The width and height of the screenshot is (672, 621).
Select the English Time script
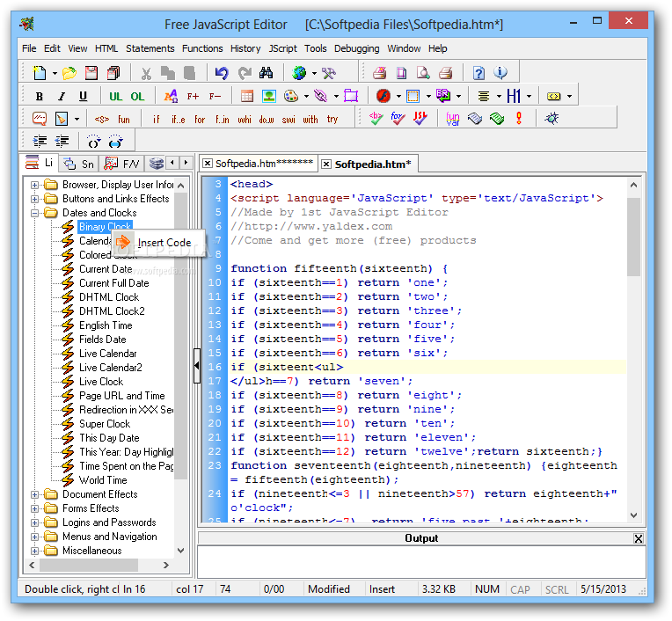pos(106,325)
